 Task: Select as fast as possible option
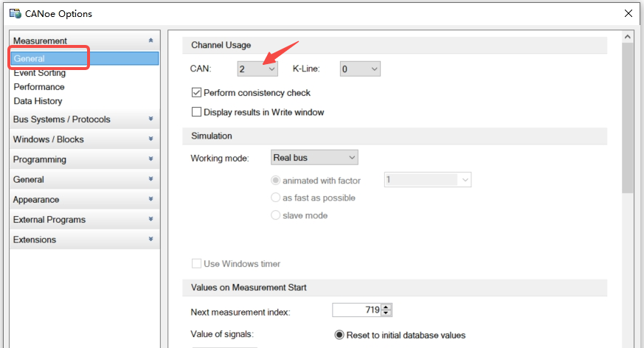[x=275, y=198]
